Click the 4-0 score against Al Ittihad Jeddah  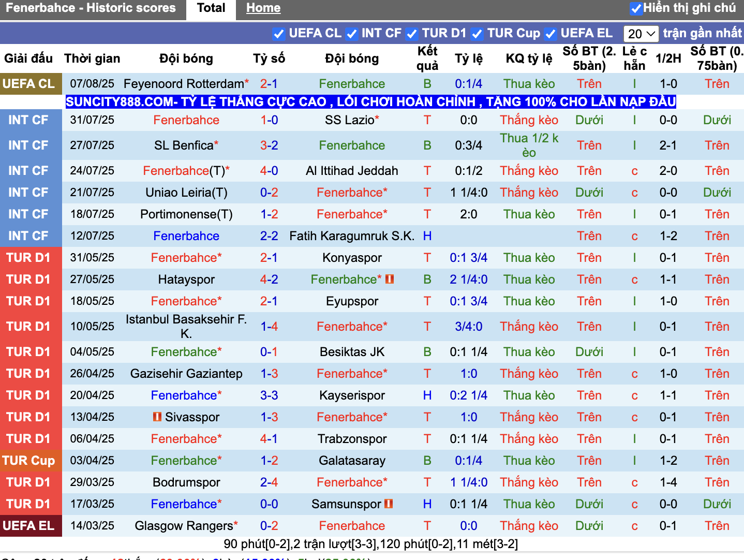tap(269, 171)
